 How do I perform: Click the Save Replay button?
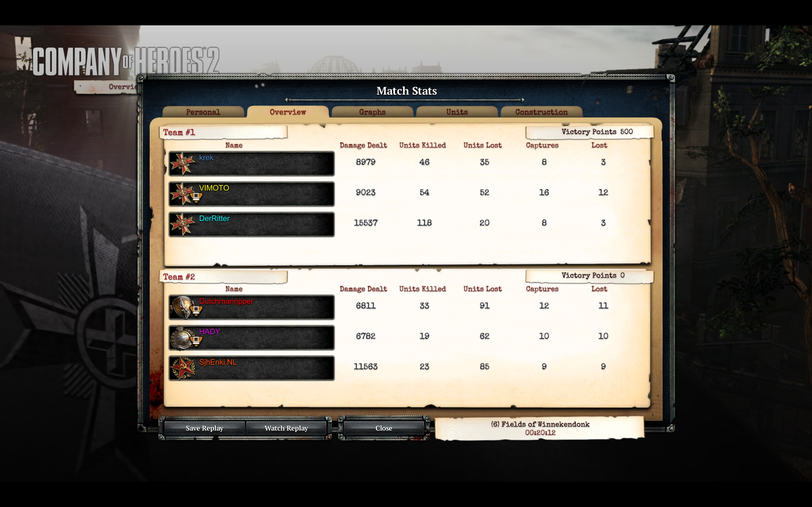(x=204, y=428)
